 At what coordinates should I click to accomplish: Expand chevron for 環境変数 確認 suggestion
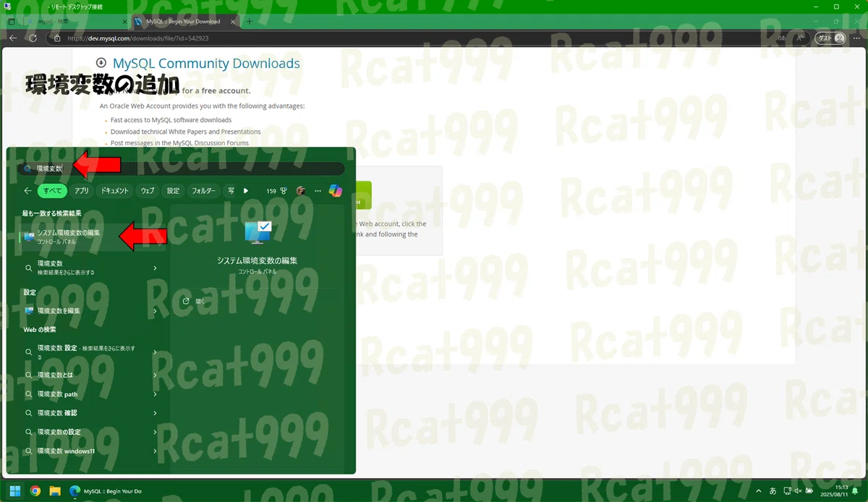pyautogui.click(x=156, y=413)
